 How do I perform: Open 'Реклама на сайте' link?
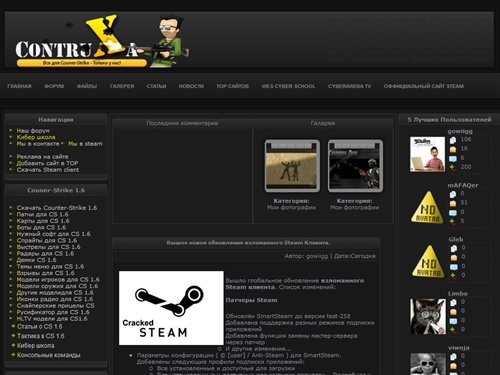[42, 157]
